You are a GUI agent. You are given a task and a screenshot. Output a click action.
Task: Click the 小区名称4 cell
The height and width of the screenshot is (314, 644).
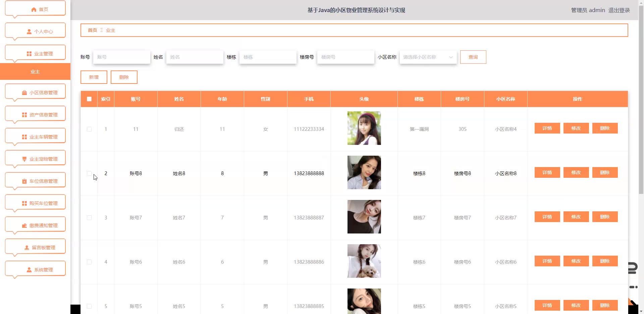(x=506, y=129)
